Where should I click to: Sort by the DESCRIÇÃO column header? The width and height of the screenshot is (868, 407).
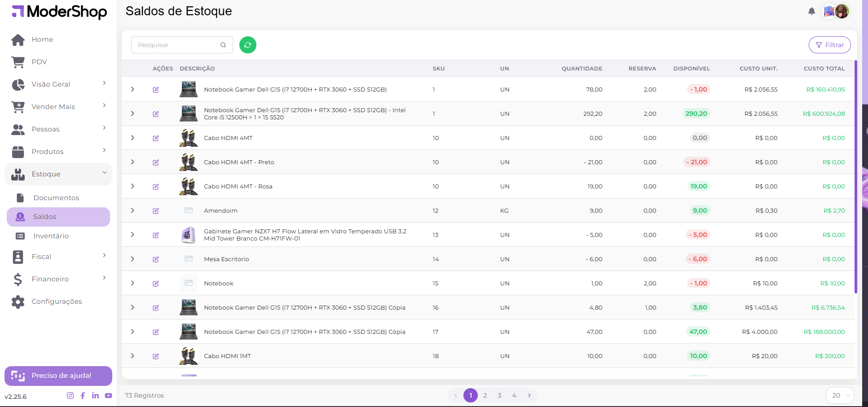(197, 69)
